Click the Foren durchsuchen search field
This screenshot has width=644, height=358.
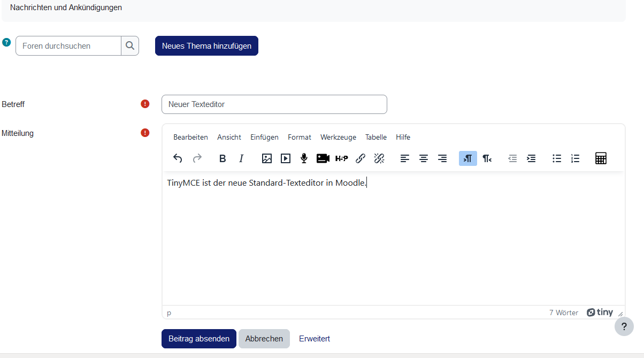coord(68,46)
